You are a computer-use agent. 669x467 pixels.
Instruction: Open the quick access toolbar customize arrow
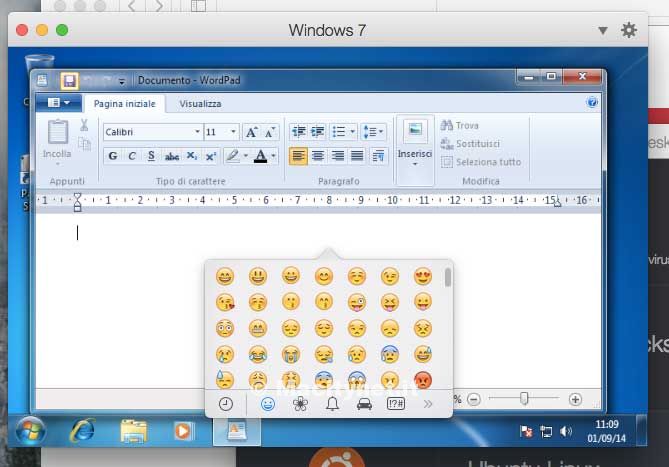click(x=122, y=81)
